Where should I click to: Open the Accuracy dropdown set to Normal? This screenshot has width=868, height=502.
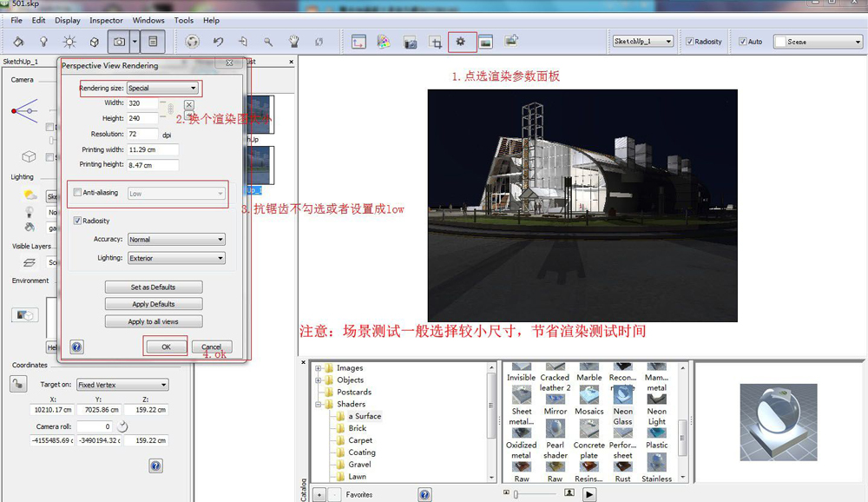[176, 240]
